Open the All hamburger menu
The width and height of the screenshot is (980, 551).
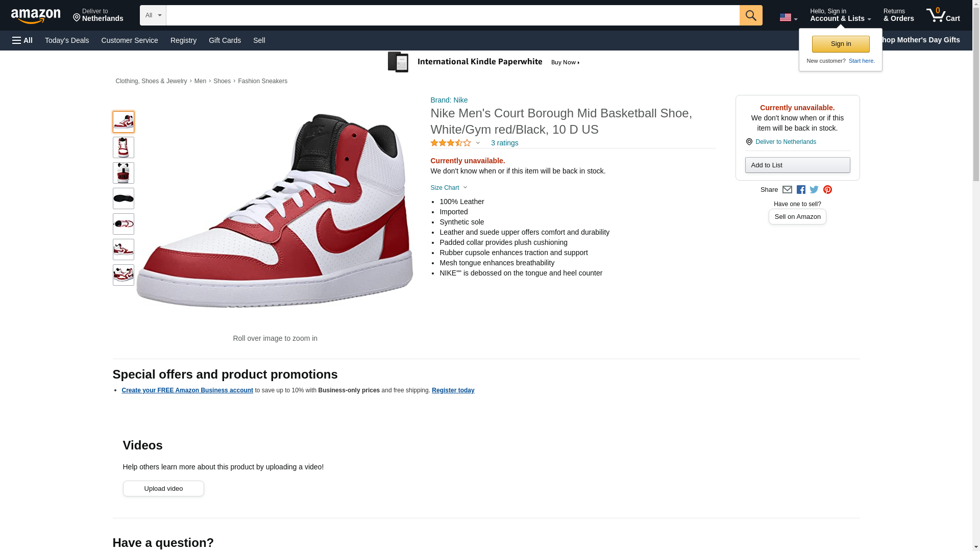click(22, 40)
